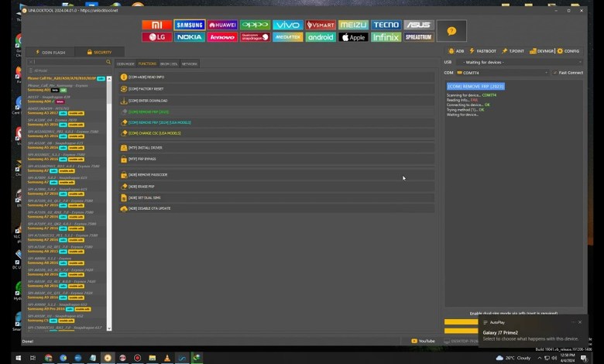The image size is (604, 364).
Task: Open the Config settings
Action: [x=568, y=51]
